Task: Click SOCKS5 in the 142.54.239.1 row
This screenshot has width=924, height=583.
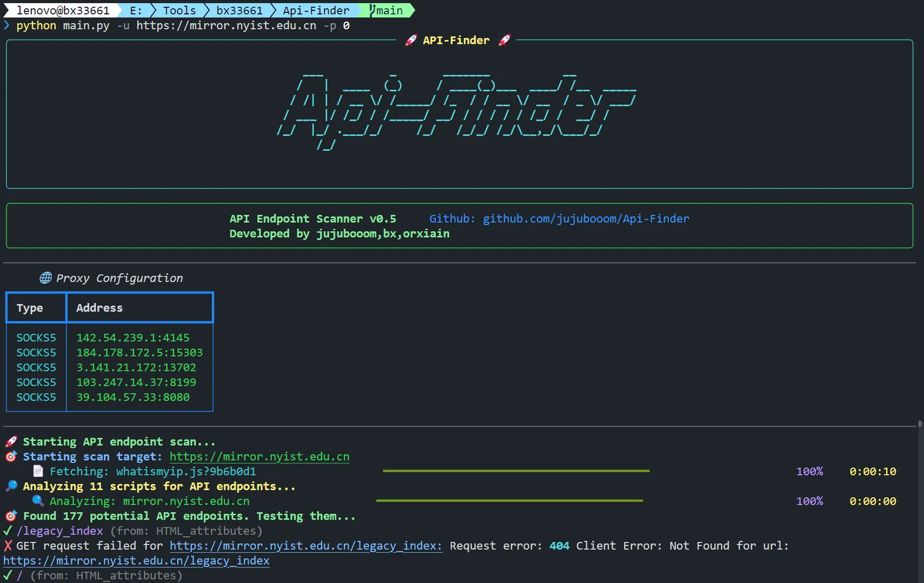Action: point(36,338)
